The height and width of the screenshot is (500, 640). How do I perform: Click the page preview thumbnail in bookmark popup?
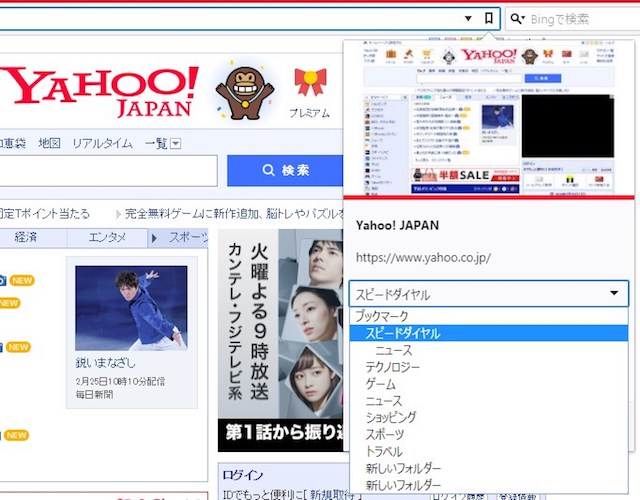click(489, 118)
